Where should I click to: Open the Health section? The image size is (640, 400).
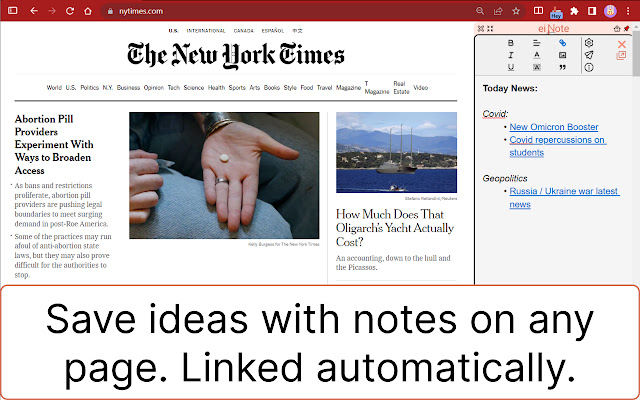tap(216, 87)
